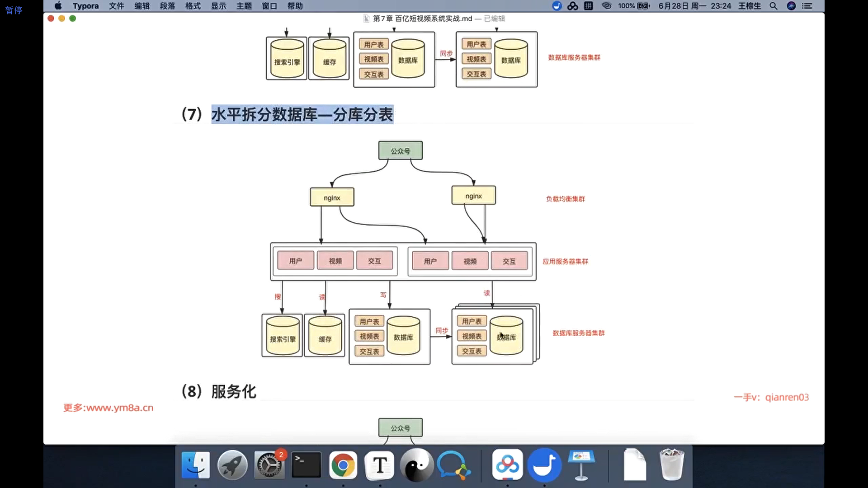Screen dimensions: 868x488
Task: Click the battery status in menu bar
Action: point(643,6)
